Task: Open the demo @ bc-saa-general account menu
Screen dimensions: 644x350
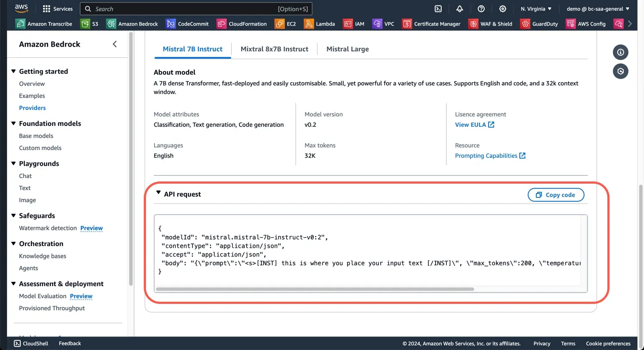Action: (x=598, y=9)
